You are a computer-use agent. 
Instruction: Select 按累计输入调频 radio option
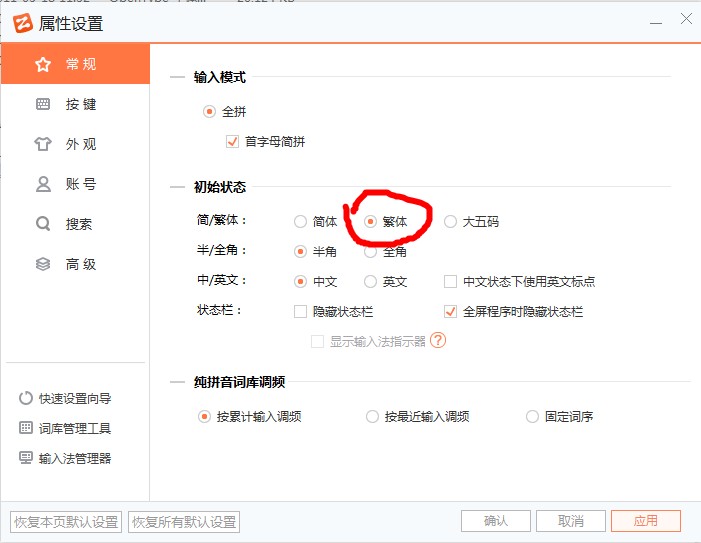pyautogui.click(x=204, y=417)
